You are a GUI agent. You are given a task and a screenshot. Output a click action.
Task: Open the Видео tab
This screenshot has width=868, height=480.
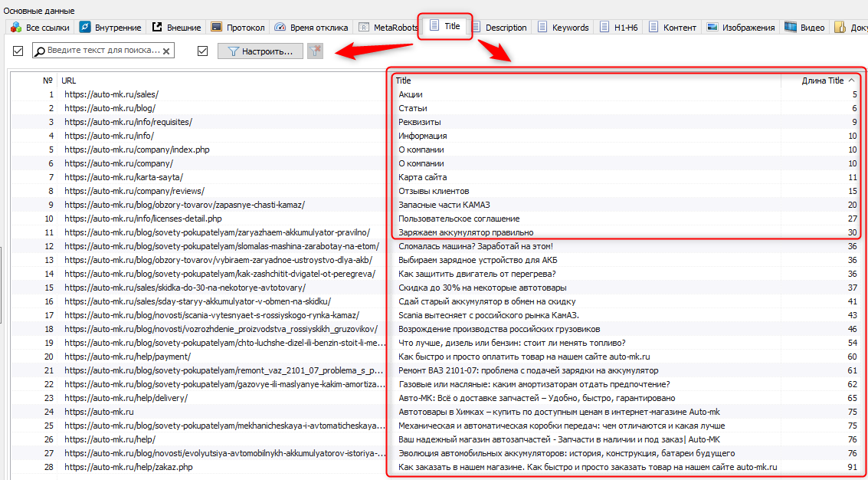pyautogui.click(x=805, y=27)
